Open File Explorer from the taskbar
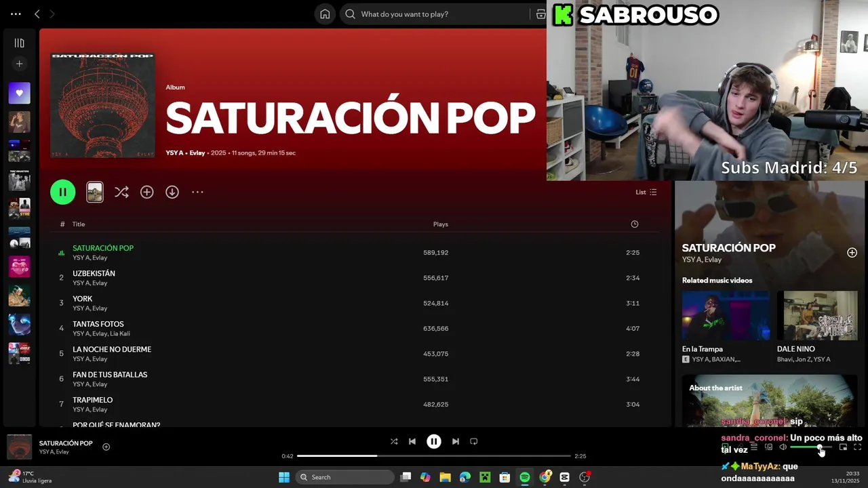 pyautogui.click(x=445, y=477)
